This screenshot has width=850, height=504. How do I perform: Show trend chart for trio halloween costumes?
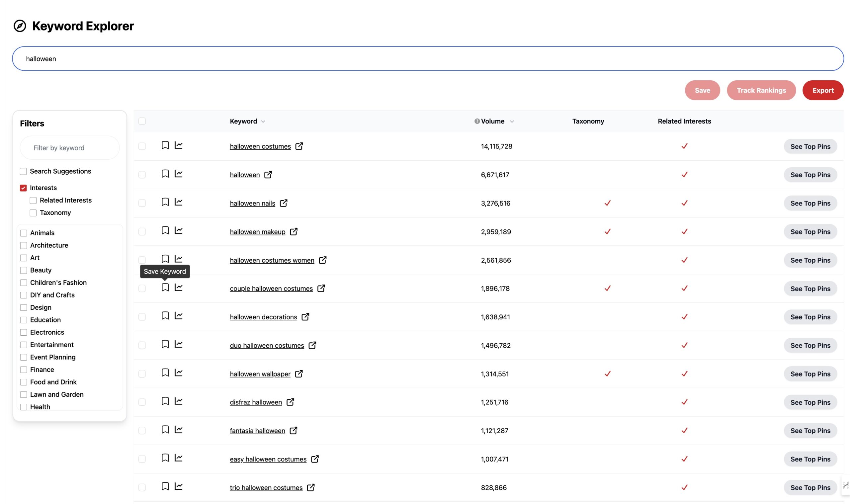click(179, 486)
